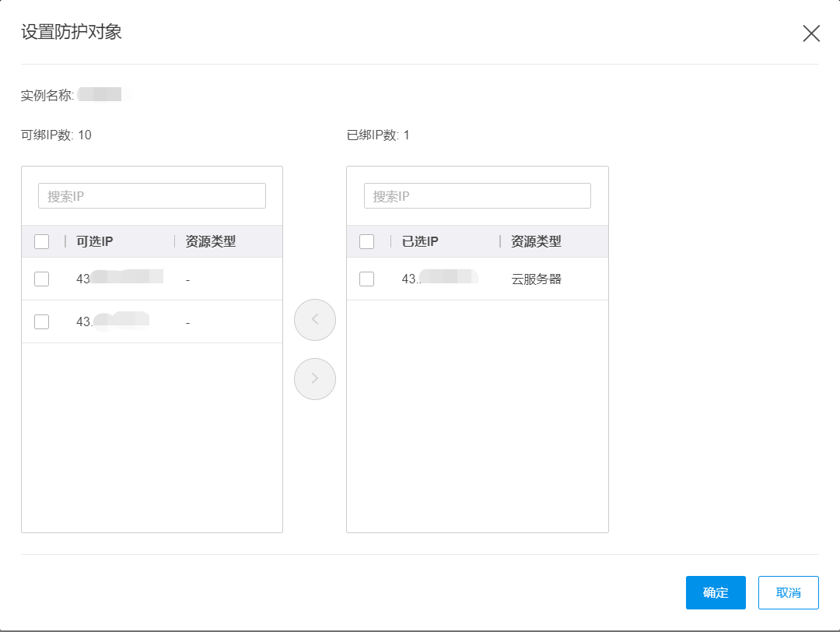
Task: Select the bound IP address text
Action: (439, 279)
